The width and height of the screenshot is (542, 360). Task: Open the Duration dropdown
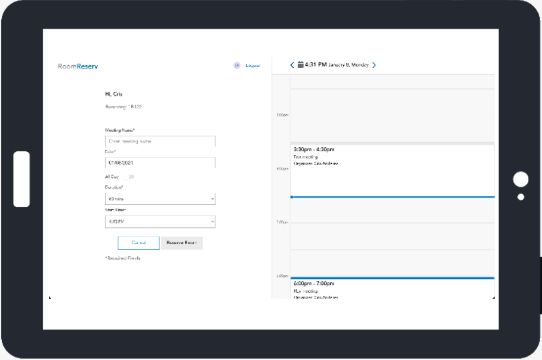click(160, 199)
